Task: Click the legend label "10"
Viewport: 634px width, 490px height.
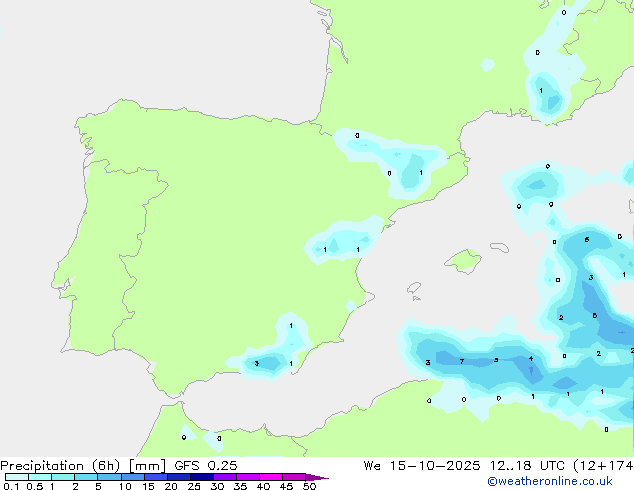Action: tap(125, 486)
